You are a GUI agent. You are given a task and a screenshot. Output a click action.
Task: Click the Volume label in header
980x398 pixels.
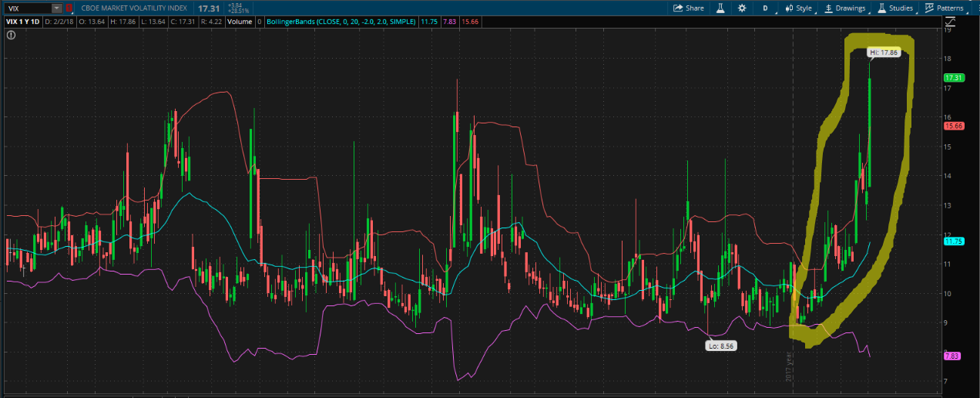[x=239, y=22]
